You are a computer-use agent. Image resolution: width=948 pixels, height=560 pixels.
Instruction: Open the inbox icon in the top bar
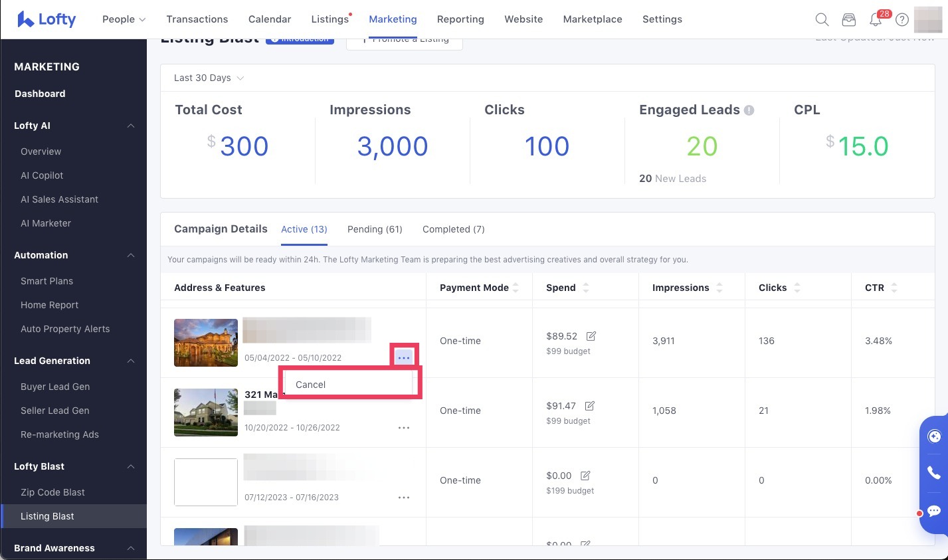[x=848, y=20]
